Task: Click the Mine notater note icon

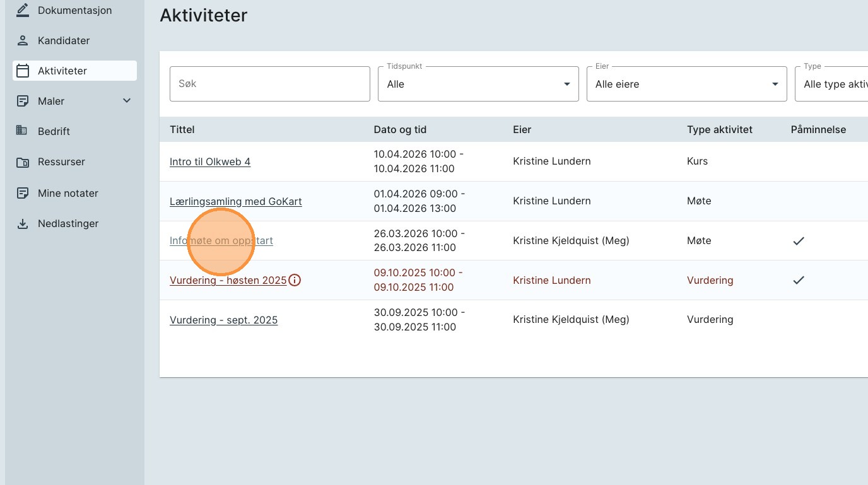Action: [23, 193]
